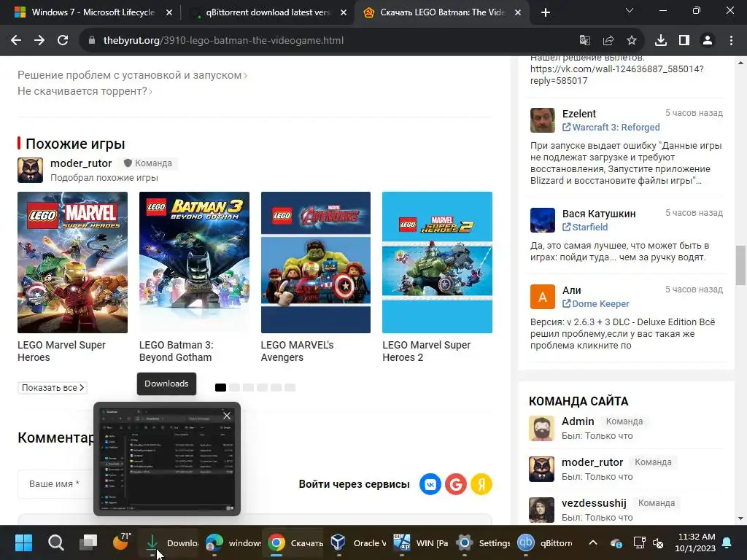
Task: Click Ezelent user avatar
Action: [543, 120]
